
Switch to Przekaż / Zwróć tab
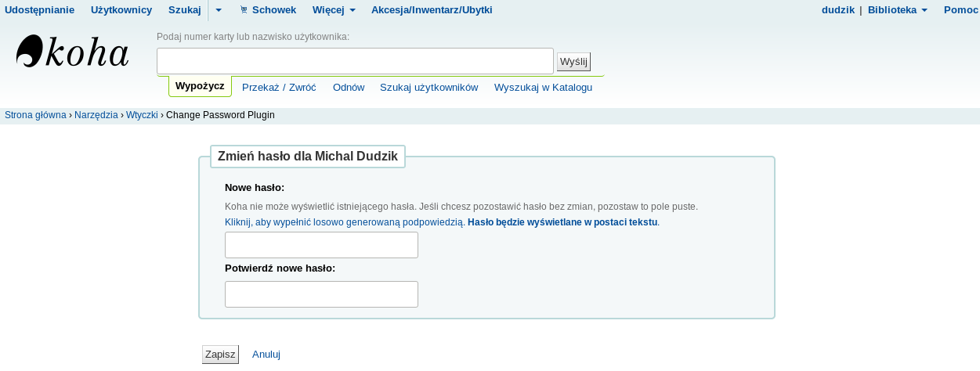[279, 88]
